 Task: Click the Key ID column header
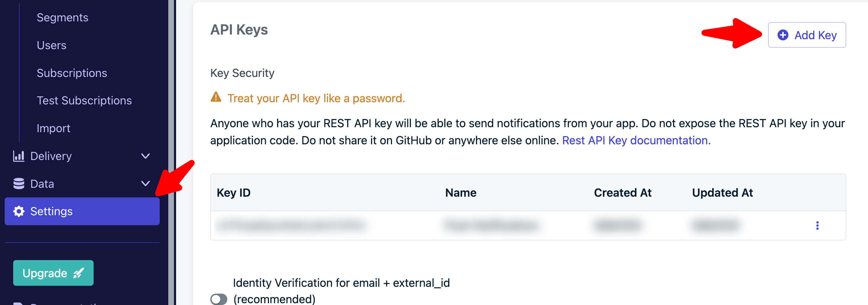click(x=234, y=193)
